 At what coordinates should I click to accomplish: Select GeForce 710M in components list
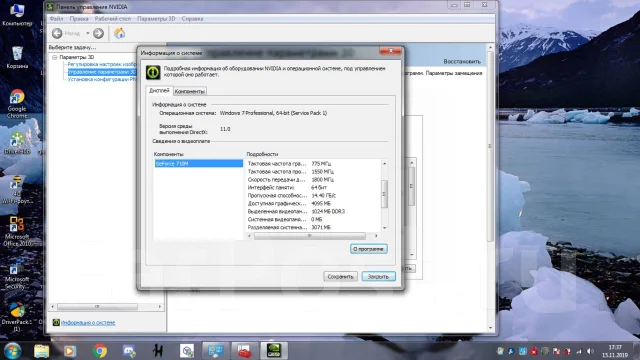coord(198,163)
